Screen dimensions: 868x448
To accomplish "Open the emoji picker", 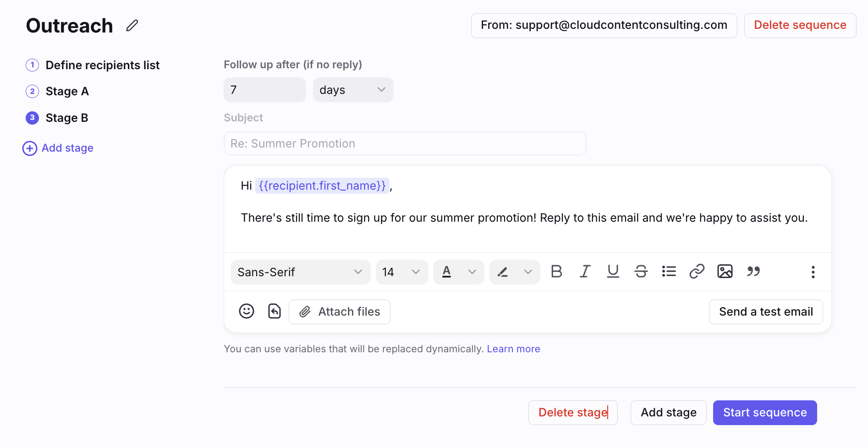I will click(247, 311).
